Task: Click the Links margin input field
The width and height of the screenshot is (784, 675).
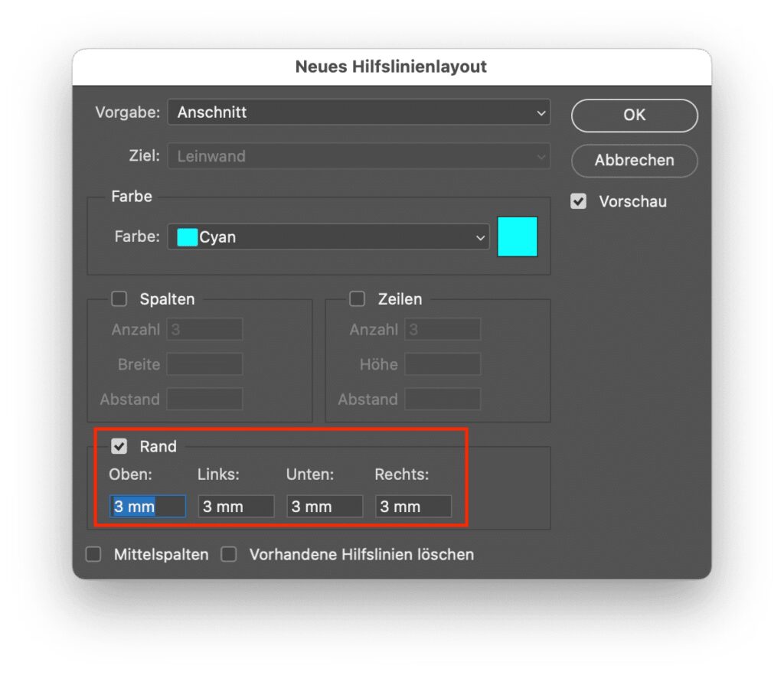Action: 236,507
